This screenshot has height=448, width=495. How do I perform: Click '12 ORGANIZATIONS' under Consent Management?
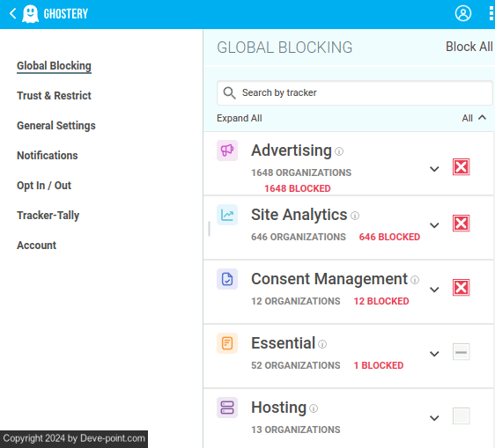click(296, 301)
